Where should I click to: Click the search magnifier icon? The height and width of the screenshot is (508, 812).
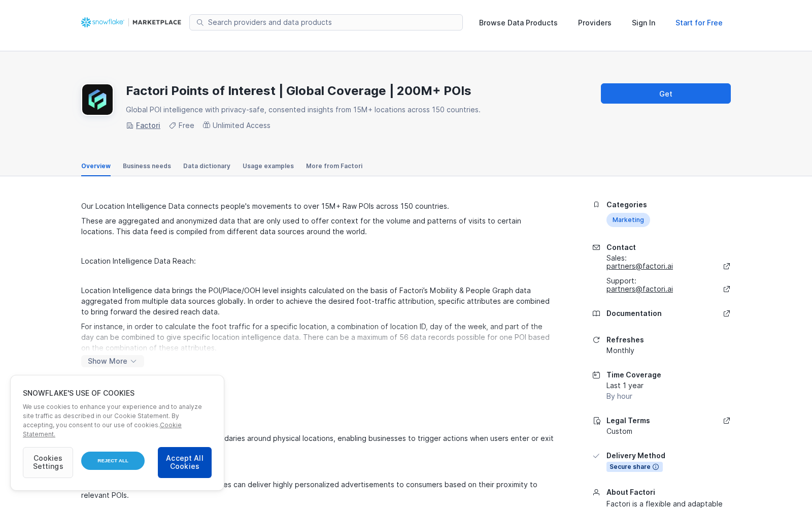coord(200,22)
